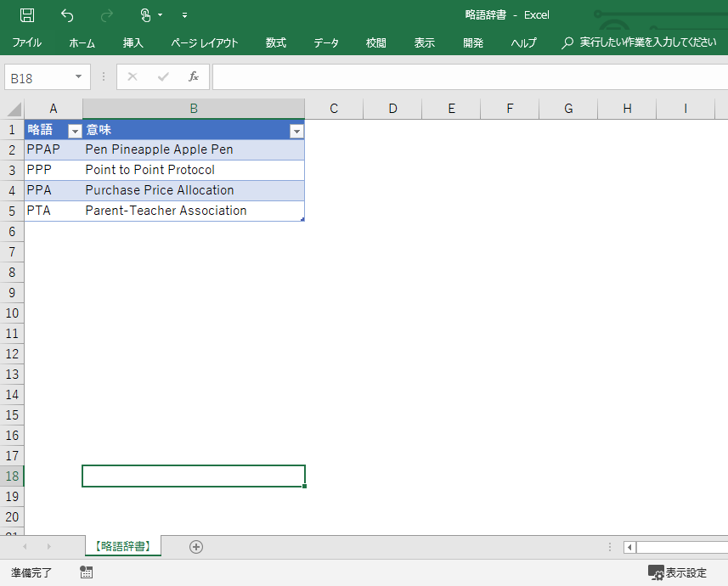728x586 pixels.
Task: Select the 表示 ribbon tab
Action: pyautogui.click(x=425, y=42)
